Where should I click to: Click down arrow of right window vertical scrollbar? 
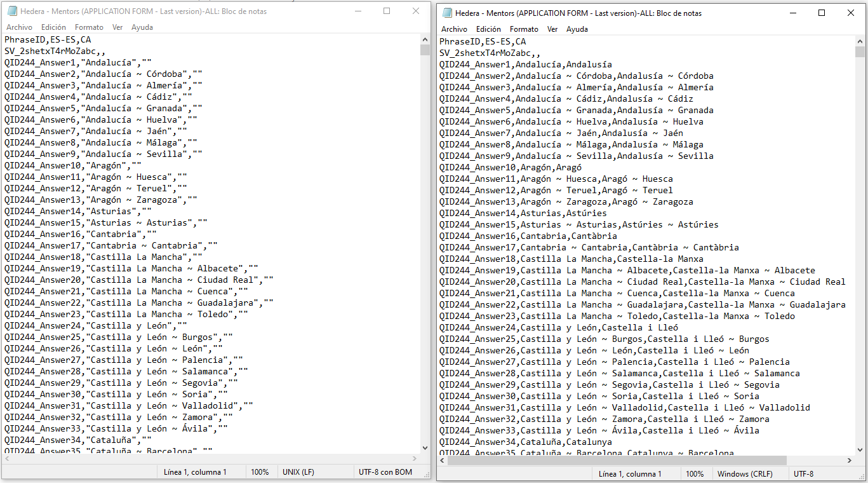tap(860, 450)
